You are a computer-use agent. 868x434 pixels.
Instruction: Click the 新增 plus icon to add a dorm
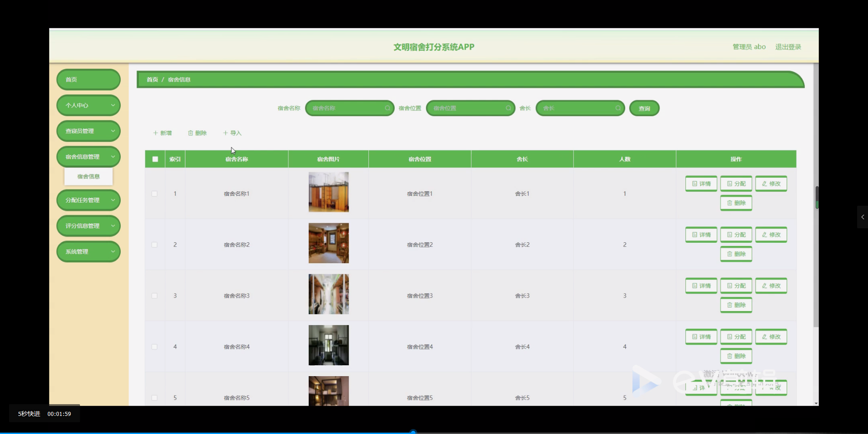click(156, 133)
